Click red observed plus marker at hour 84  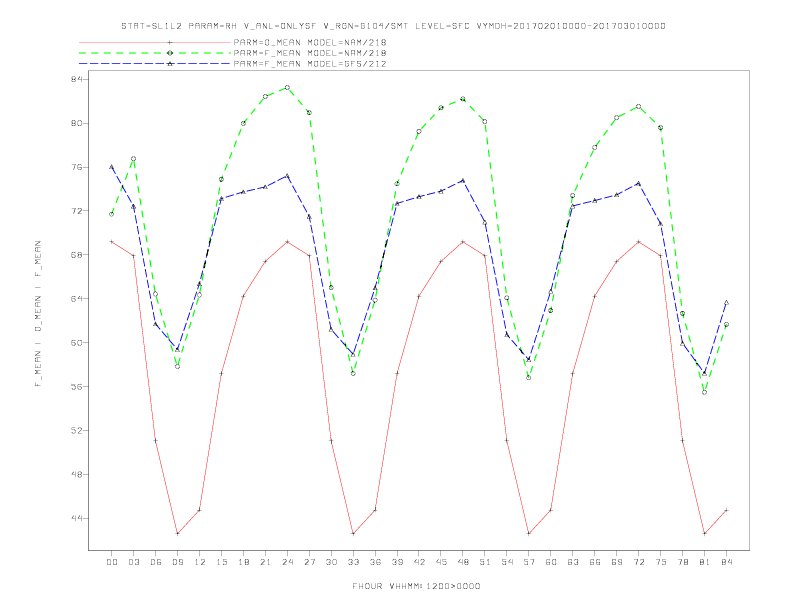coord(726,511)
